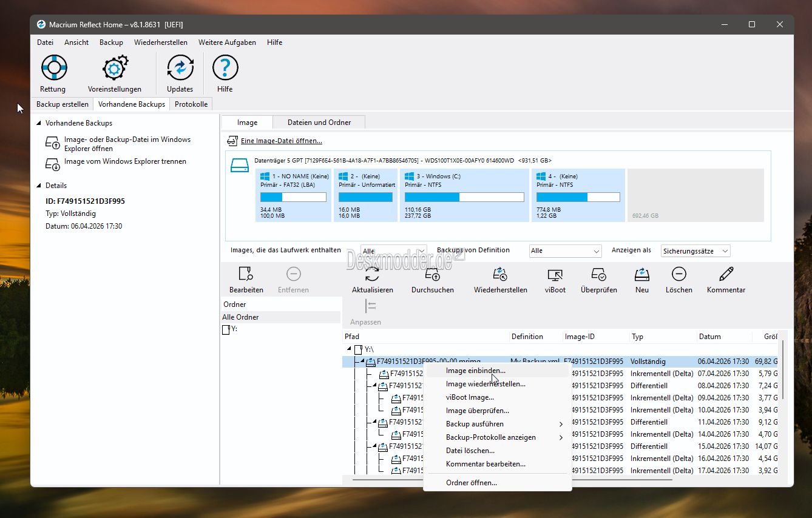Click the Überprüfen verify icon
The height and width of the screenshot is (518, 812).
(598, 275)
